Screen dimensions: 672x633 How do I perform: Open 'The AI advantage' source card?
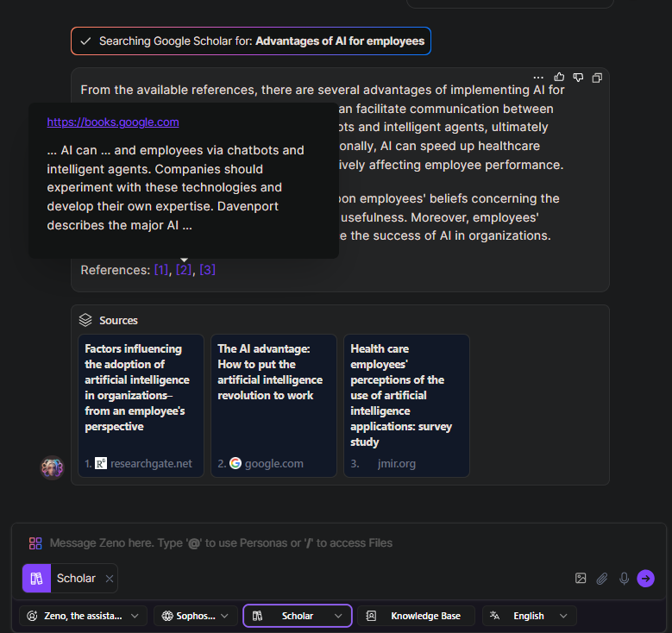tap(273, 405)
